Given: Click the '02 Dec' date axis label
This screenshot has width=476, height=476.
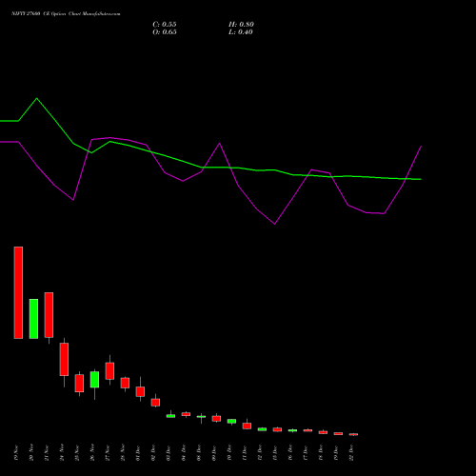Looking at the screenshot, I should [x=153, y=453].
